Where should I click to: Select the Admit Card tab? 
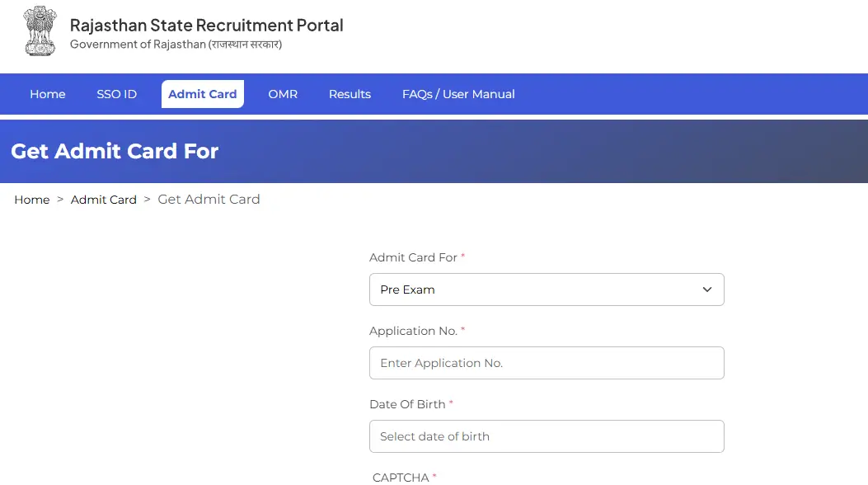203,94
